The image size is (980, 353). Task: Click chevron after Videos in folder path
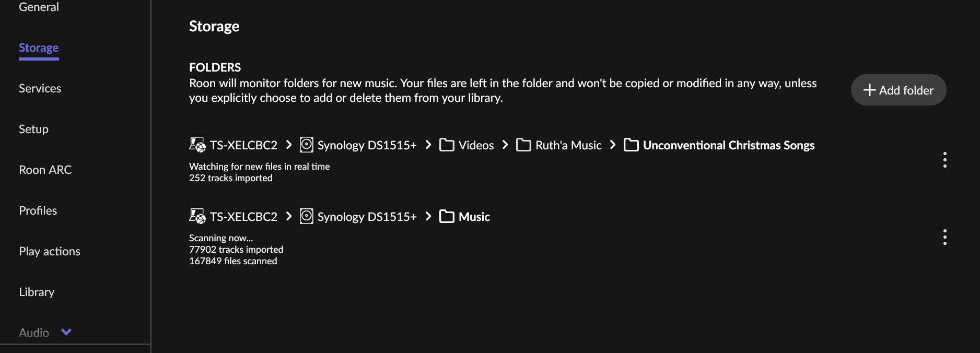tap(505, 145)
